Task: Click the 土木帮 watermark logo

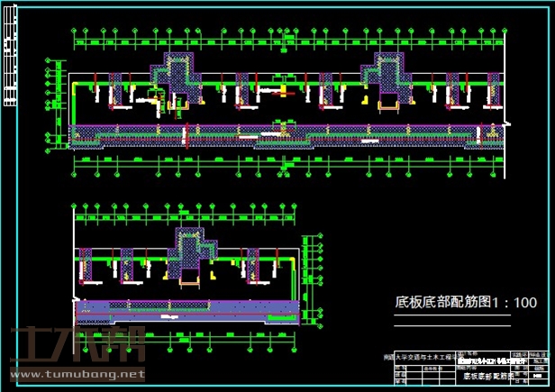Action: 72,344
